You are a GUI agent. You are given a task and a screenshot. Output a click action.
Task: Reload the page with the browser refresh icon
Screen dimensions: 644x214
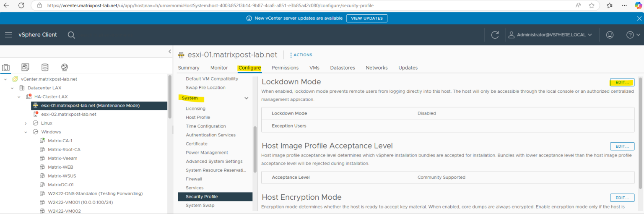point(21,5)
